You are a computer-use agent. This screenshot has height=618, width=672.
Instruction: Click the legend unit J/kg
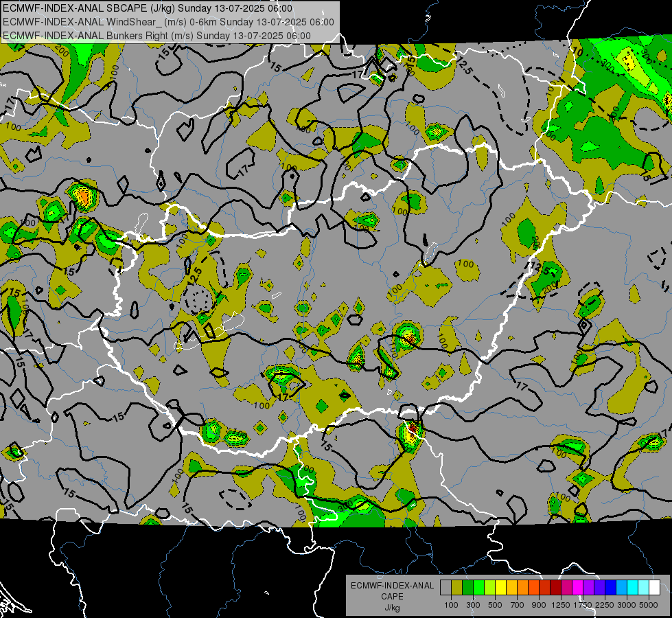coord(392,608)
